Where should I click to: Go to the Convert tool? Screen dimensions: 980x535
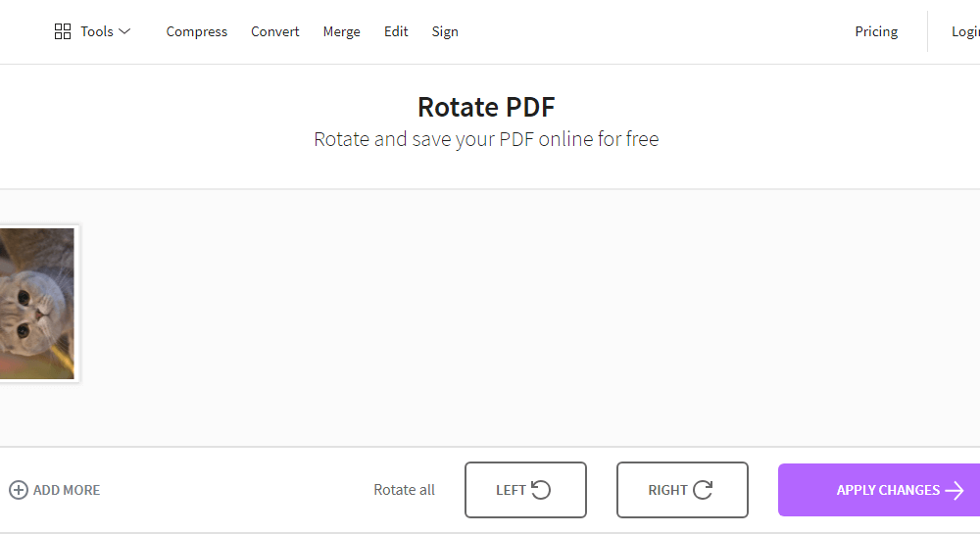coord(275,31)
